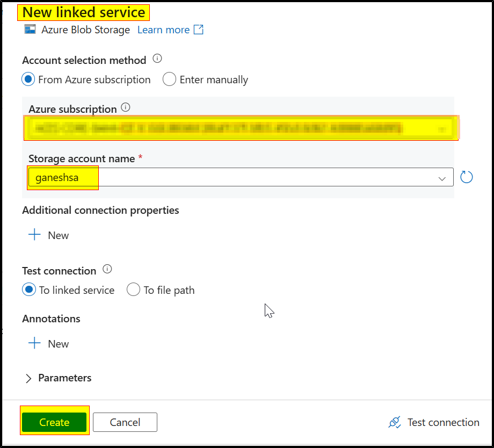Cancel the new linked service
The width and height of the screenshot is (494, 448).
[125, 422]
